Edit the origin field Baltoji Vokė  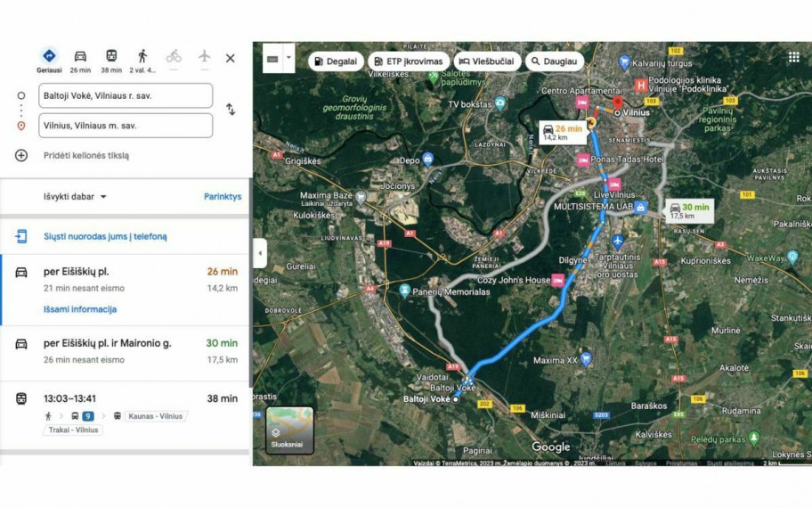pos(126,95)
